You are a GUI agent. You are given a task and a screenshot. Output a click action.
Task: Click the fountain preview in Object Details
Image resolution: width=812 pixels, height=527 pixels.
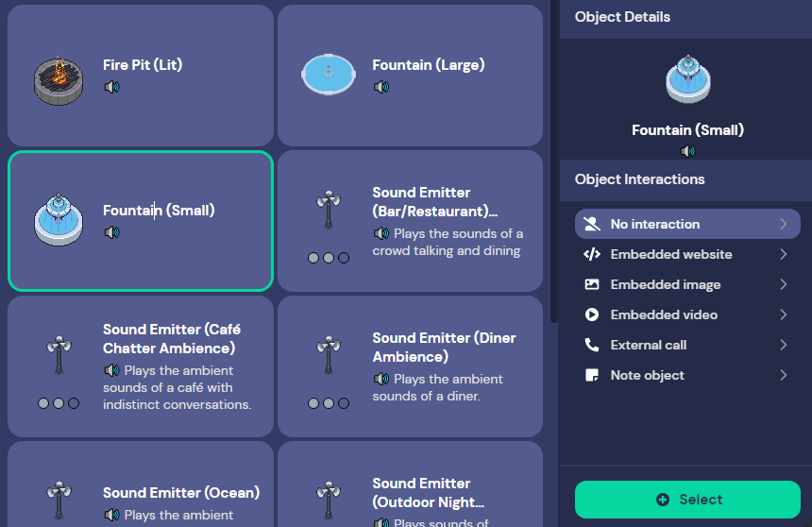pyautogui.click(x=688, y=79)
